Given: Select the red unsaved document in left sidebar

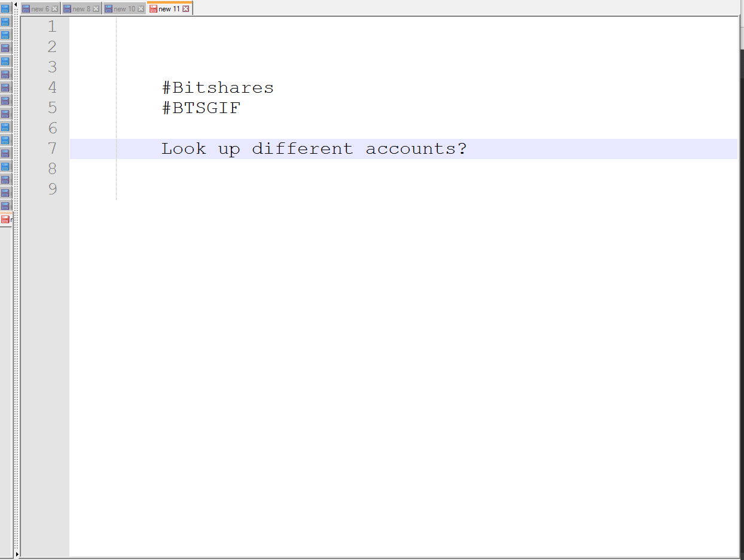Looking at the screenshot, I should coord(5,220).
